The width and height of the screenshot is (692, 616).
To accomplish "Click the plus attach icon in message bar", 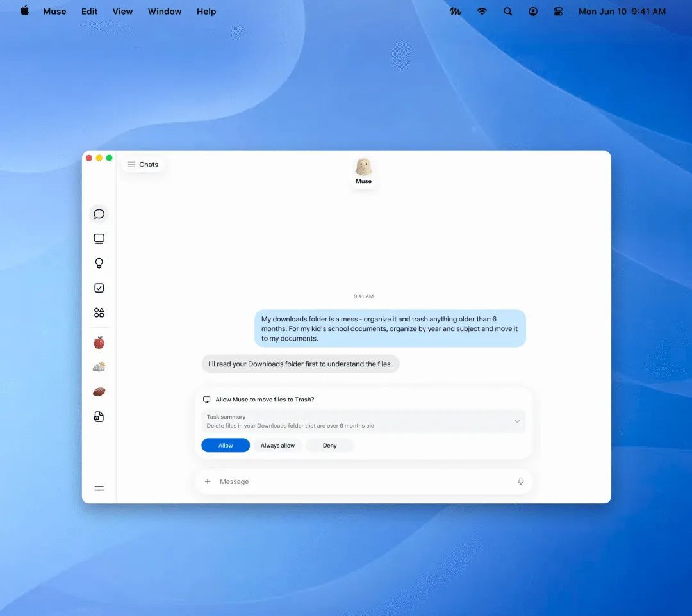I will (208, 482).
